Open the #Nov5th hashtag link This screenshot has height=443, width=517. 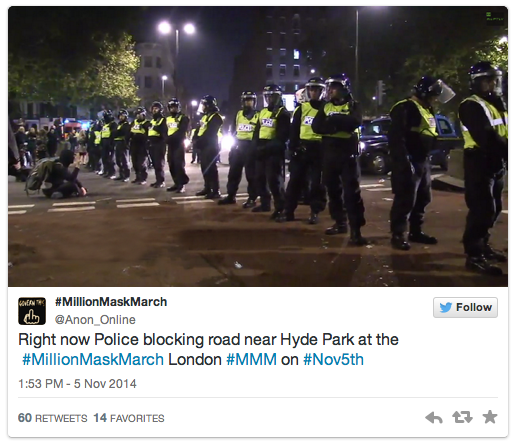(x=333, y=360)
